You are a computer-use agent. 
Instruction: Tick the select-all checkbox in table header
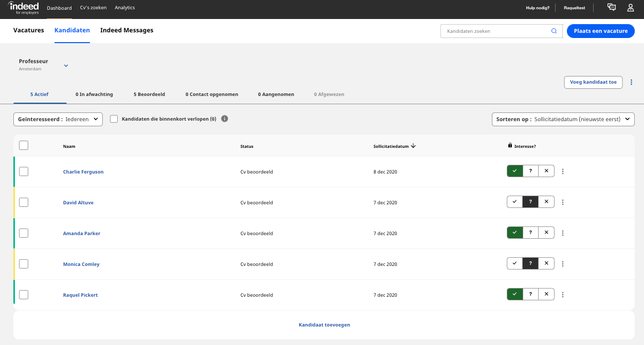24,145
